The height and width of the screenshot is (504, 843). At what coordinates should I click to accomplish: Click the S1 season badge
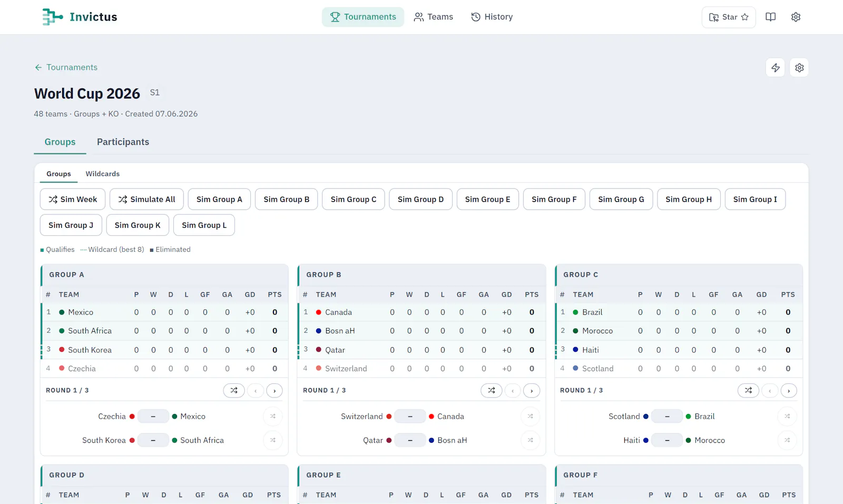(x=154, y=93)
